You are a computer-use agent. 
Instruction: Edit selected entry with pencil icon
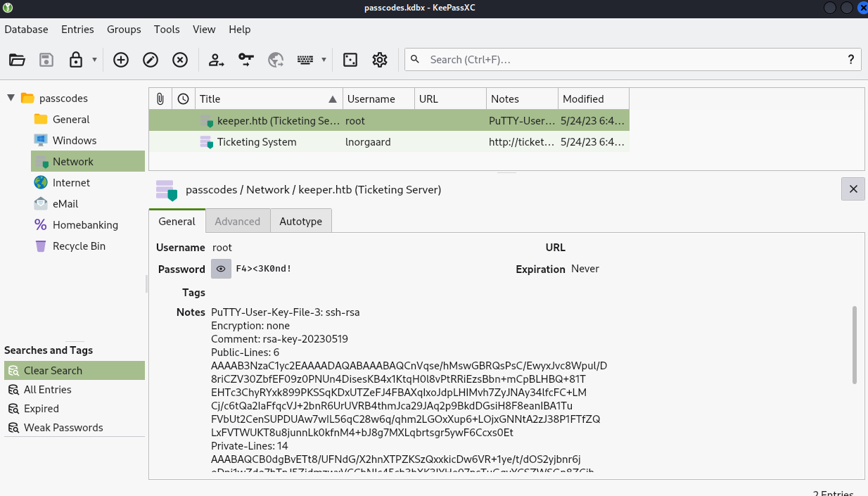coord(151,60)
